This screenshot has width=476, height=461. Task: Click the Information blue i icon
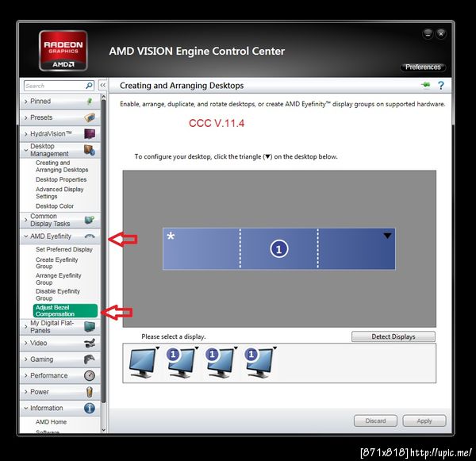click(90, 408)
